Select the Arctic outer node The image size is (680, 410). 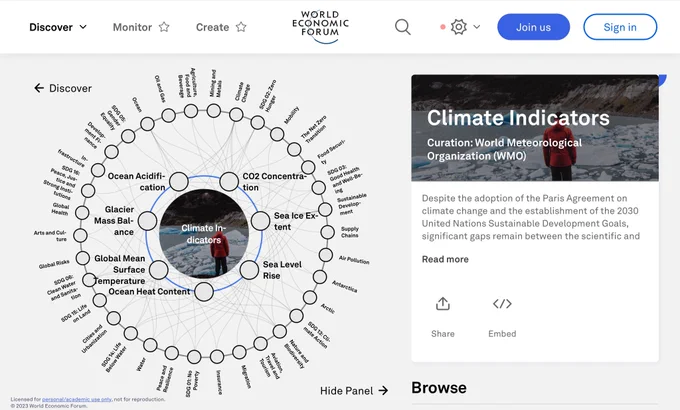point(310,297)
